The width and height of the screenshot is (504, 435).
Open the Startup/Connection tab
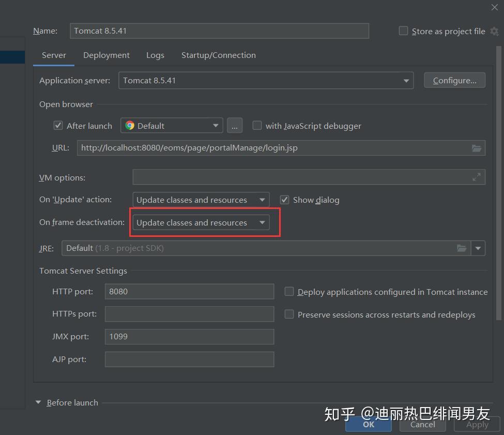[x=218, y=55]
